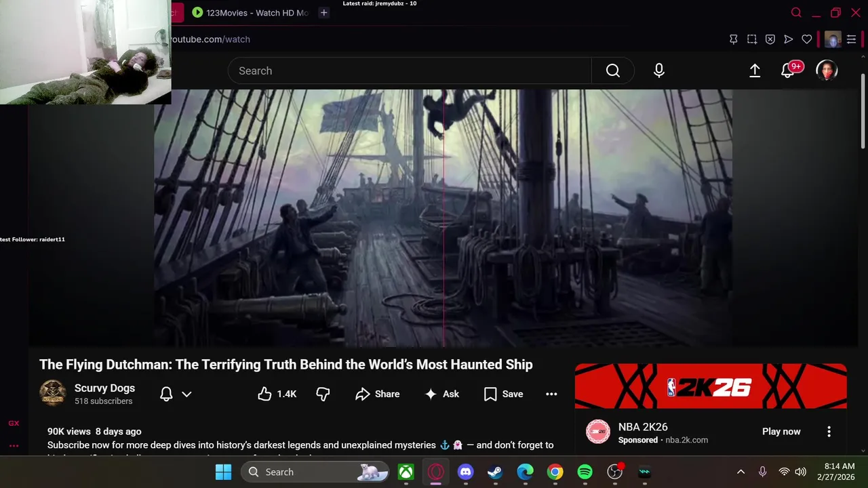Image resolution: width=868 pixels, height=488 pixels.
Task: Open Steam from the taskbar
Action: (x=495, y=472)
